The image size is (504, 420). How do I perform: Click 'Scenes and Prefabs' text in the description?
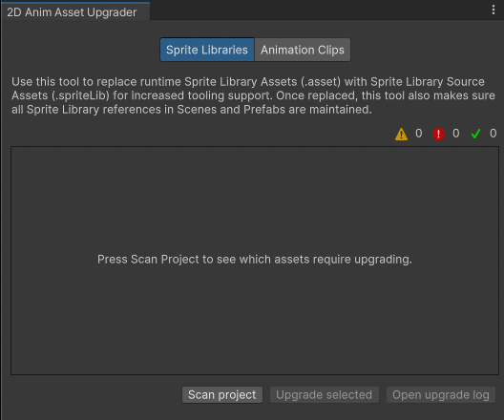pos(231,110)
